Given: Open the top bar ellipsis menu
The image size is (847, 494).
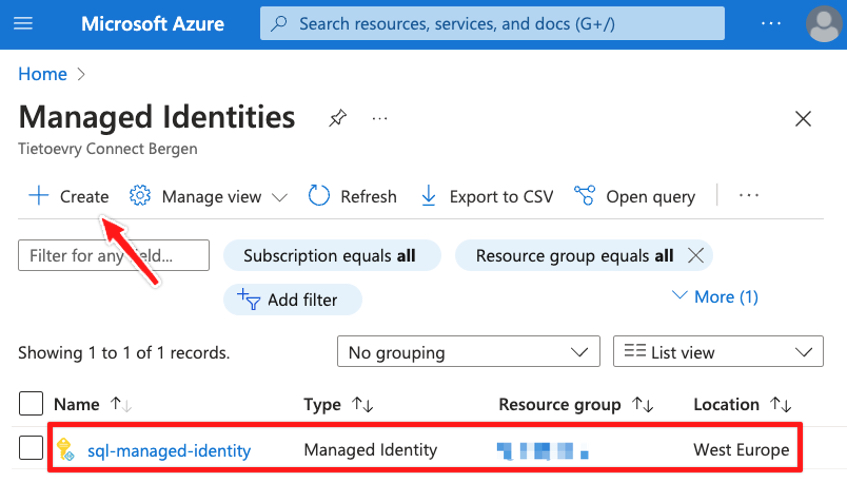Looking at the screenshot, I should (x=771, y=23).
